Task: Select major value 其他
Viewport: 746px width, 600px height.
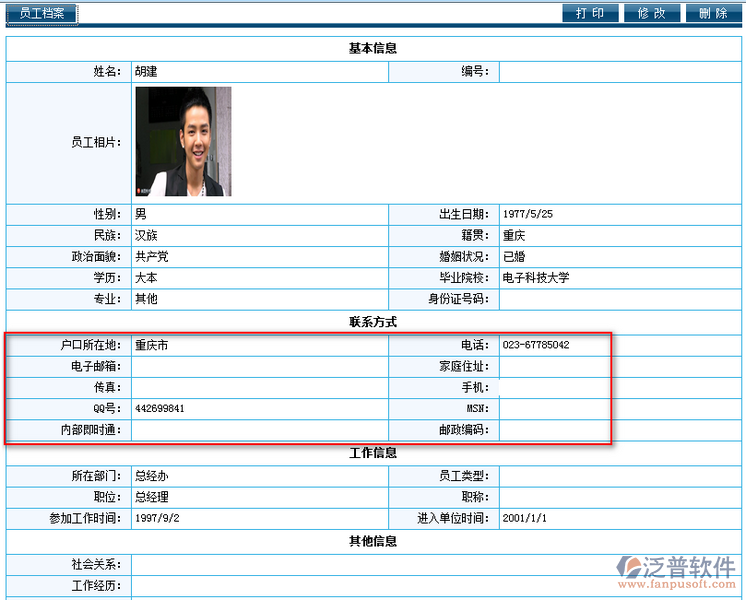Action: coord(146,299)
